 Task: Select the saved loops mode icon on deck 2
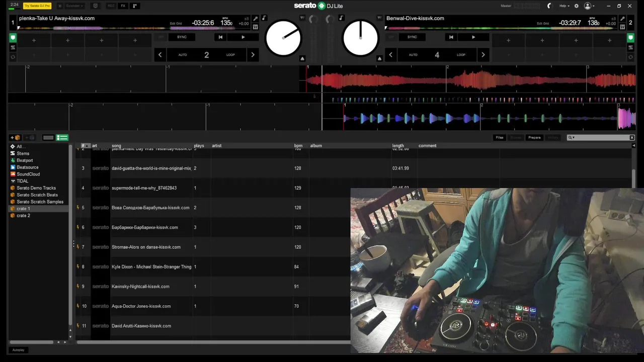[x=630, y=57]
